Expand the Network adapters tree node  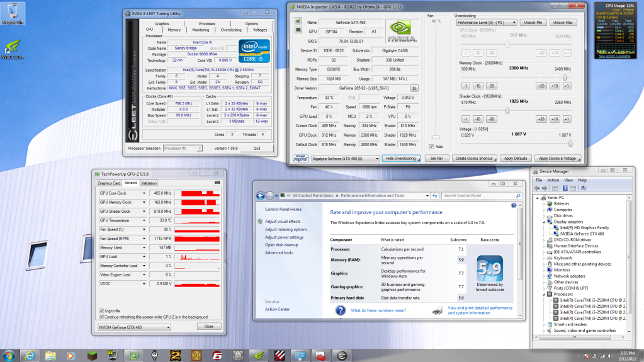pos(544,276)
